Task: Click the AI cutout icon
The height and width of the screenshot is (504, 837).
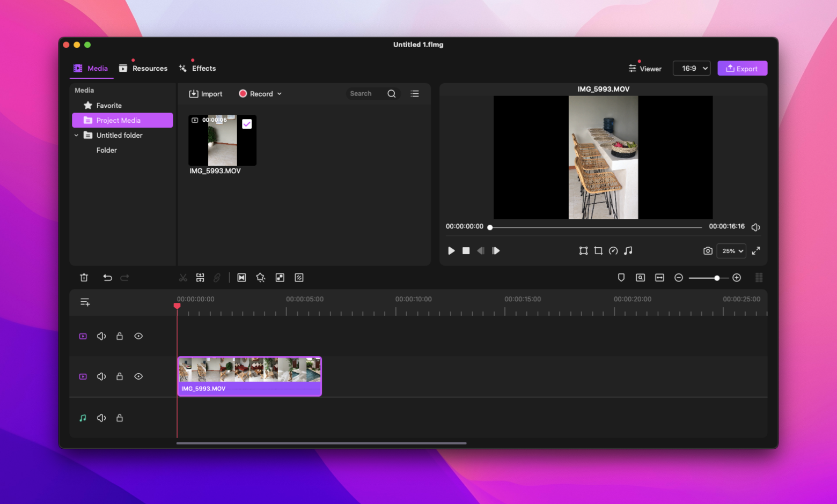Action: coord(260,278)
